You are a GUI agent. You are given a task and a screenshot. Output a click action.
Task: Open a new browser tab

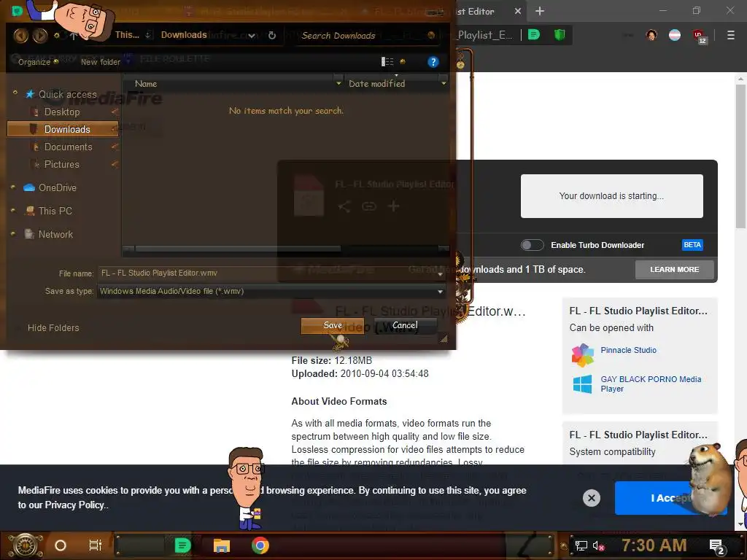pos(539,11)
